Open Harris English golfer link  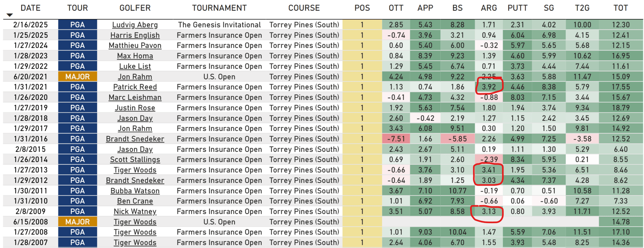(135, 35)
